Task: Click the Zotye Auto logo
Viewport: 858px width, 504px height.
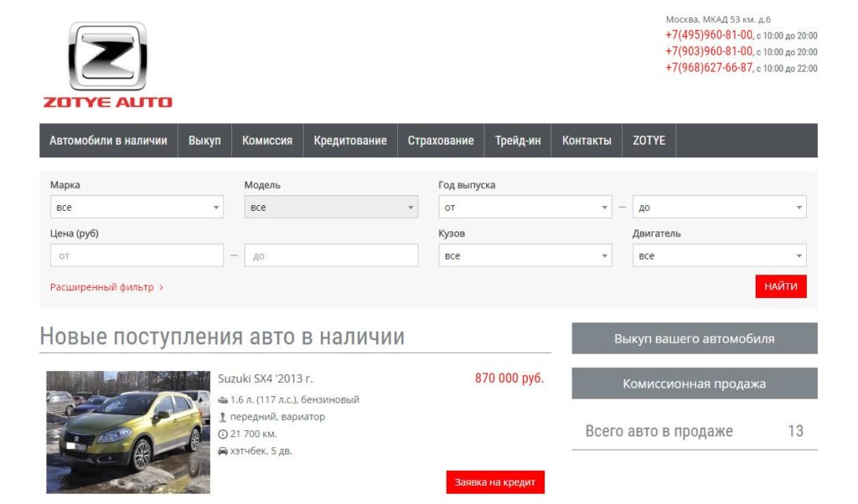Action: 108,64
